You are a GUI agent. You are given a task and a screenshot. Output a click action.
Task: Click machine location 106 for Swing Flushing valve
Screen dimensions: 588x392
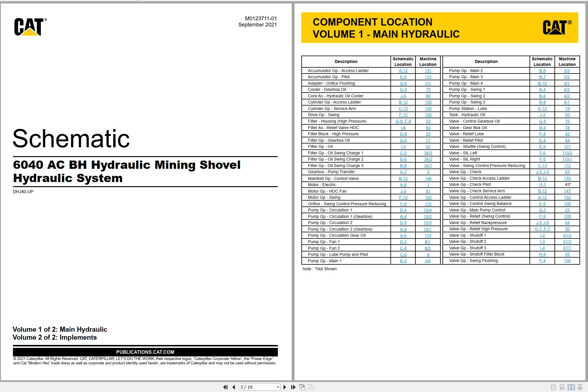point(567,261)
